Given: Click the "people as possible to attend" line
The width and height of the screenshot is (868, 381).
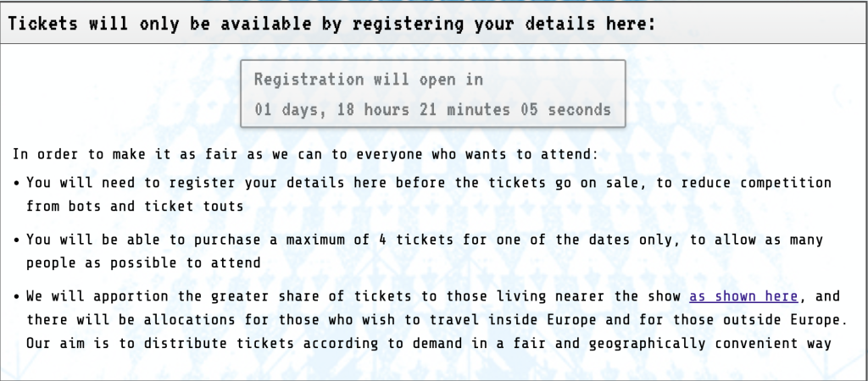Looking at the screenshot, I should (x=143, y=262).
